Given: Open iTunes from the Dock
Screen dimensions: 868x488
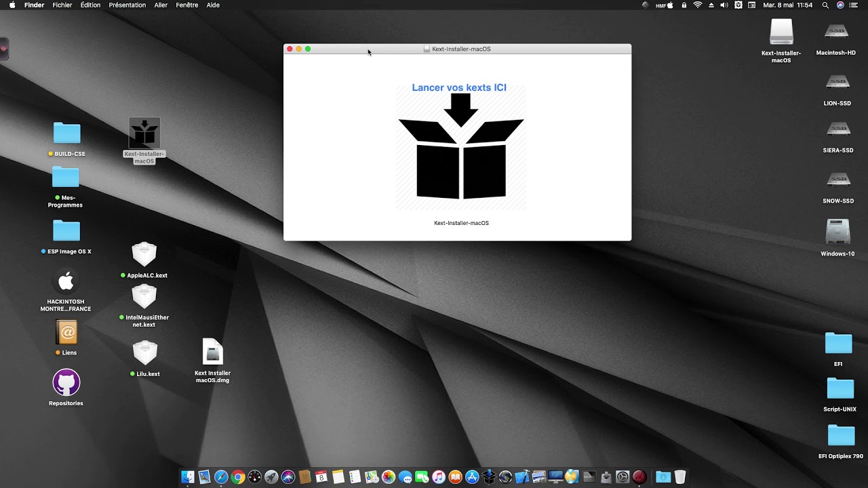Looking at the screenshot, I should (x=439, y=476).
